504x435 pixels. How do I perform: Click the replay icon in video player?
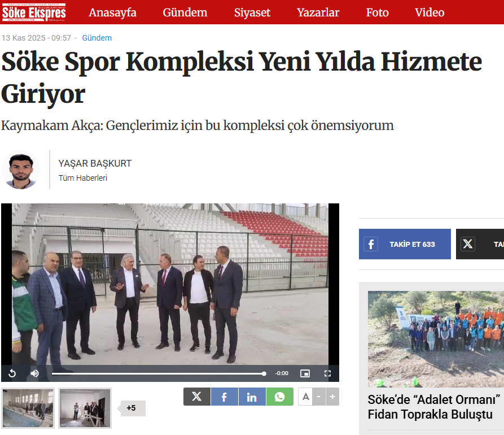(12, 373)
